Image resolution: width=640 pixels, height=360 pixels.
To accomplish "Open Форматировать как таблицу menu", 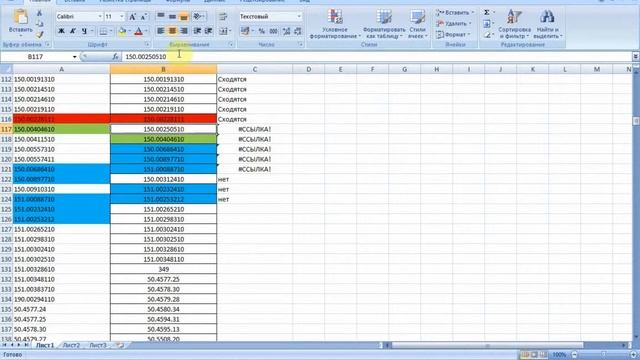I will pos(384,24).
